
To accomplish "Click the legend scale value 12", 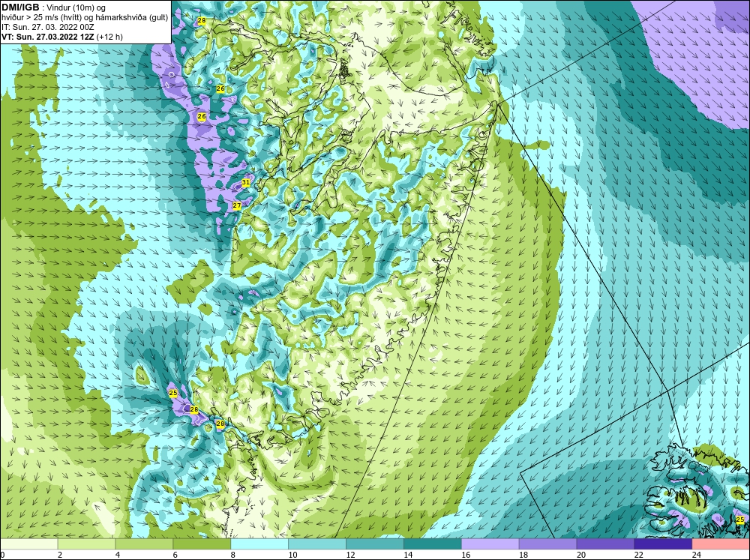I will (x=350, y=555).
